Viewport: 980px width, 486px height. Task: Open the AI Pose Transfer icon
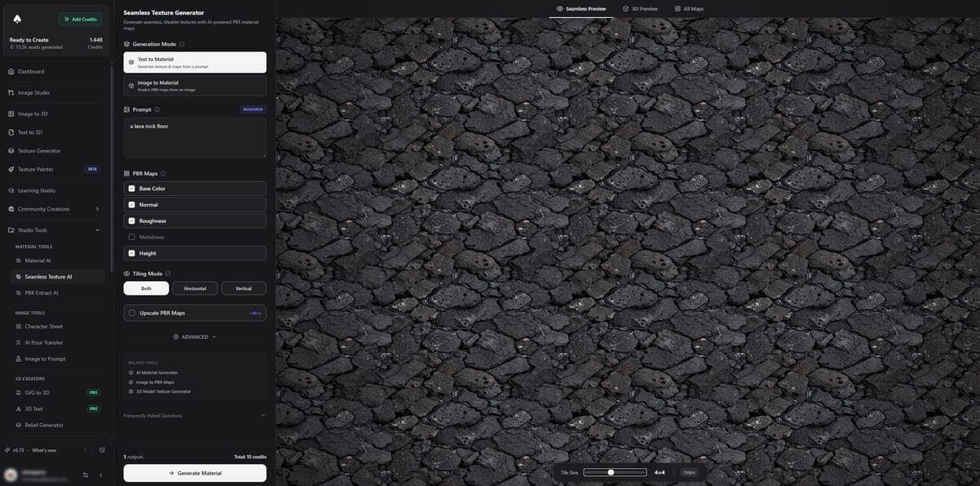[x=19, y=342]
